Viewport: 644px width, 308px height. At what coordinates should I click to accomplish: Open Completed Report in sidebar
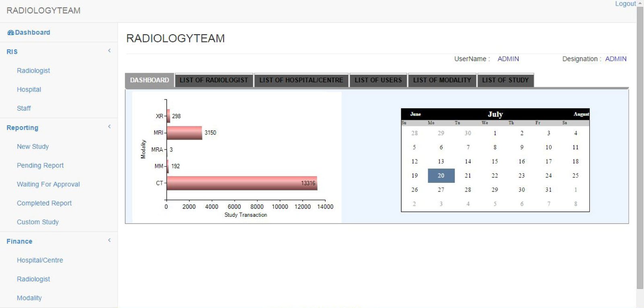point(44,203)
